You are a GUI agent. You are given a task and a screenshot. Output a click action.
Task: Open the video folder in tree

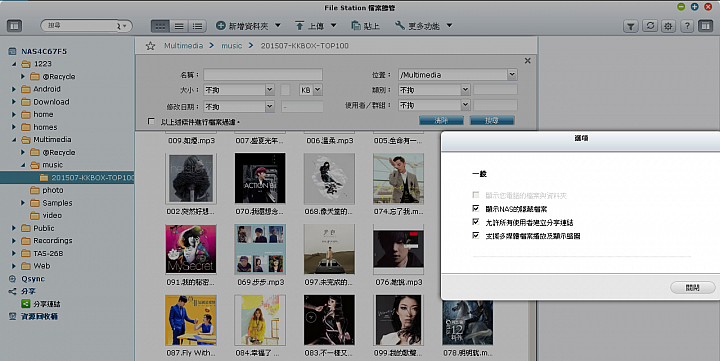52,215
